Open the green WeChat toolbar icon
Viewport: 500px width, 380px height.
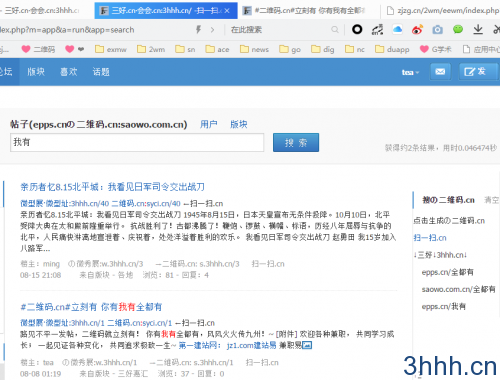(458, 29)
